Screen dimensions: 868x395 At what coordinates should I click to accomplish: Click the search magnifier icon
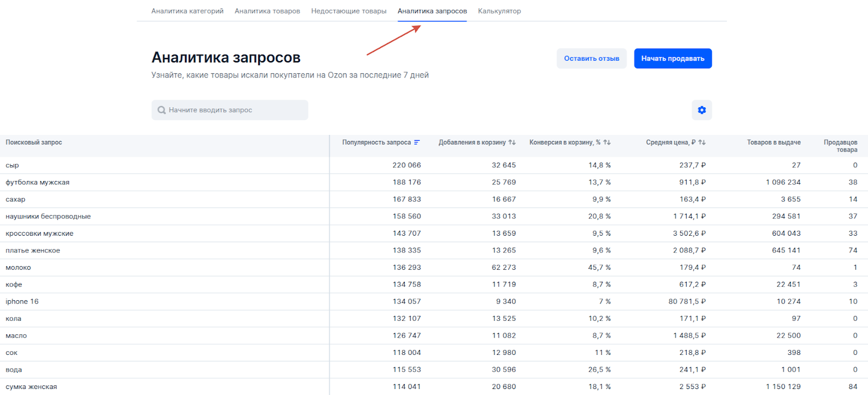162,110
